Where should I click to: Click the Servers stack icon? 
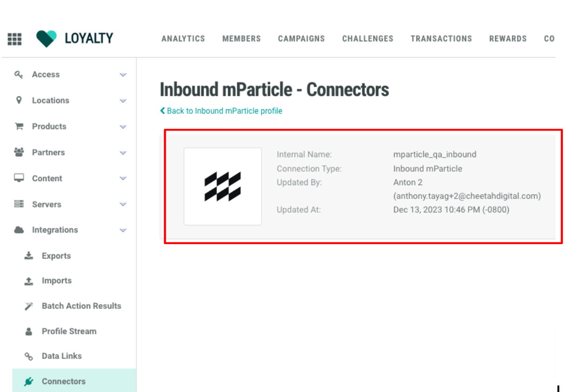(x=19, y=204)
